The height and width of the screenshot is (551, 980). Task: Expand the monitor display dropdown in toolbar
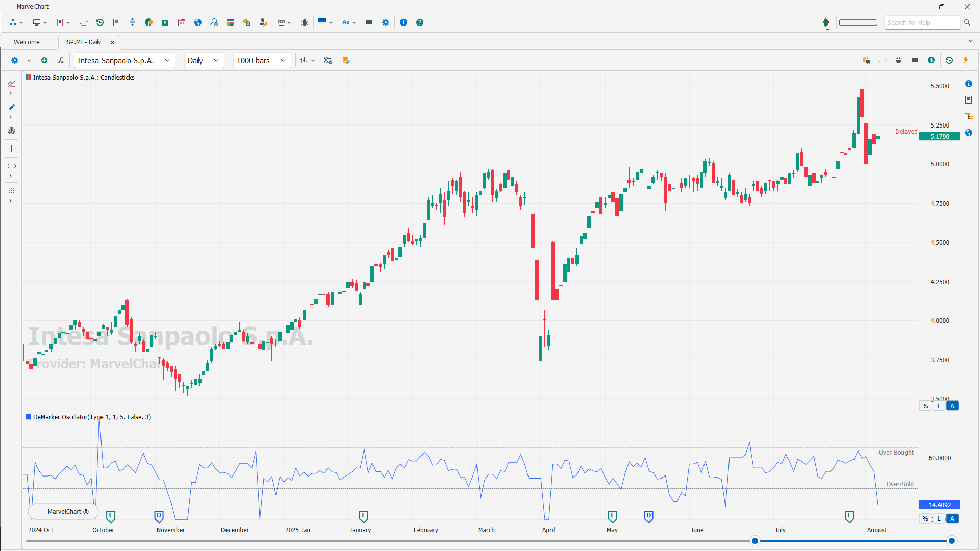[40, 22]
